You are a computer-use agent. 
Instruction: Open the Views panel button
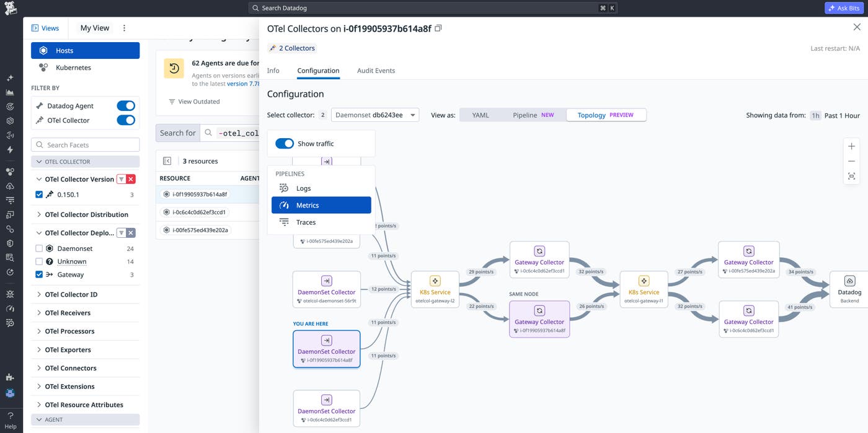[45, 28]
